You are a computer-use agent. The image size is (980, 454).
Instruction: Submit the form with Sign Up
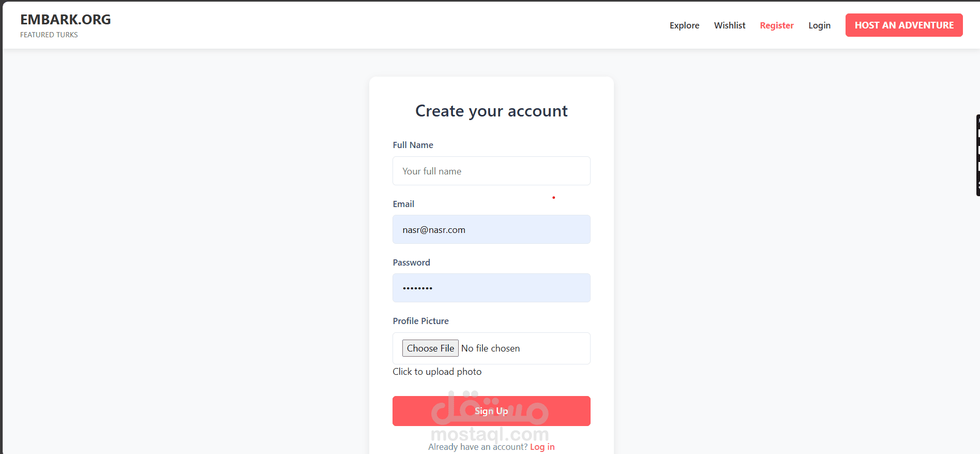491,411
